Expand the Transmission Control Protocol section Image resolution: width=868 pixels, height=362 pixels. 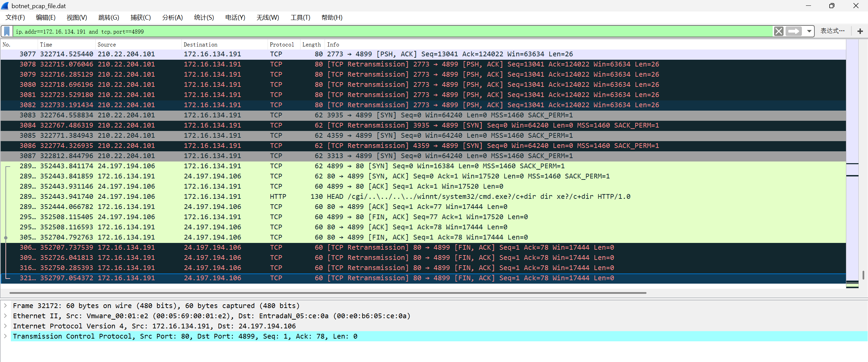pyautogui.click(x=5, y=336)
